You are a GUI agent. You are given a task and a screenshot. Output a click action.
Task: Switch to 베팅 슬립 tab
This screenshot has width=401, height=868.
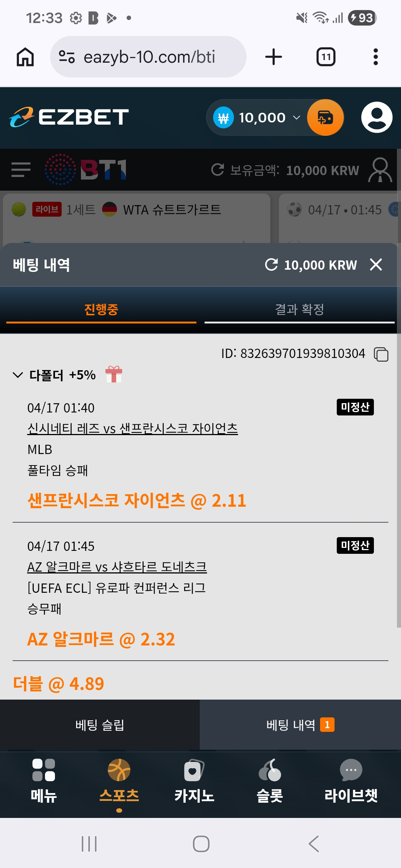click(100, 725)
